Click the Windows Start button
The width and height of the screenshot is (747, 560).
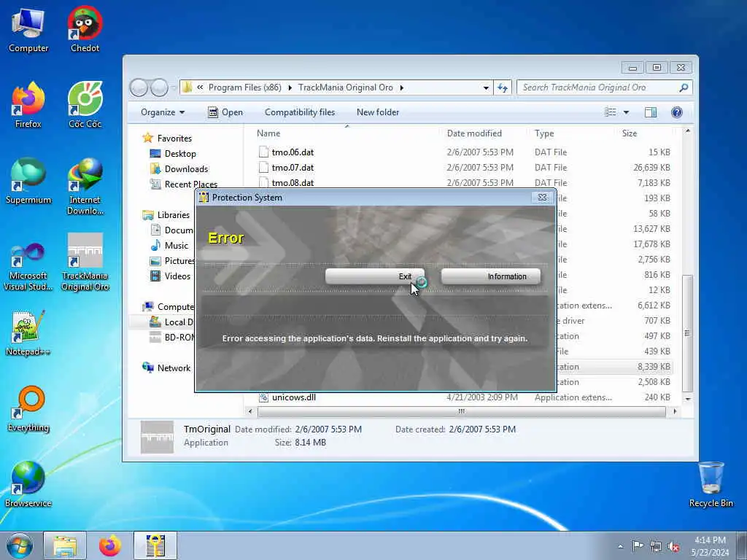coord(20,545)
